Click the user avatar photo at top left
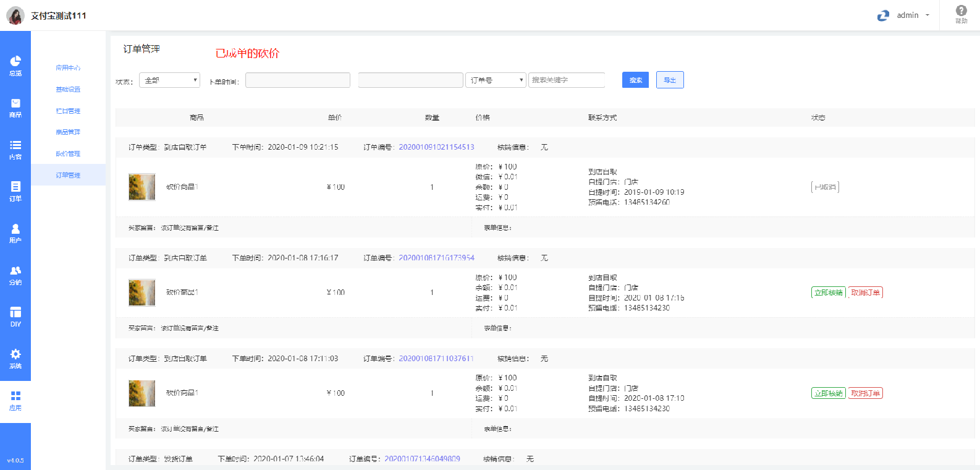 [x=15, y=15]
